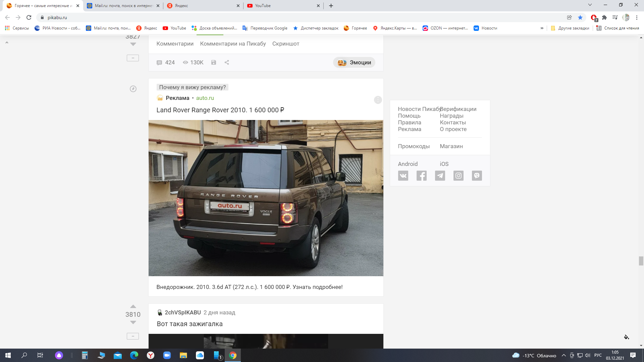Bookmark this page with the star icon
Image resolution: width=644 pixels, height=362 pixels.
coord(580,17)
